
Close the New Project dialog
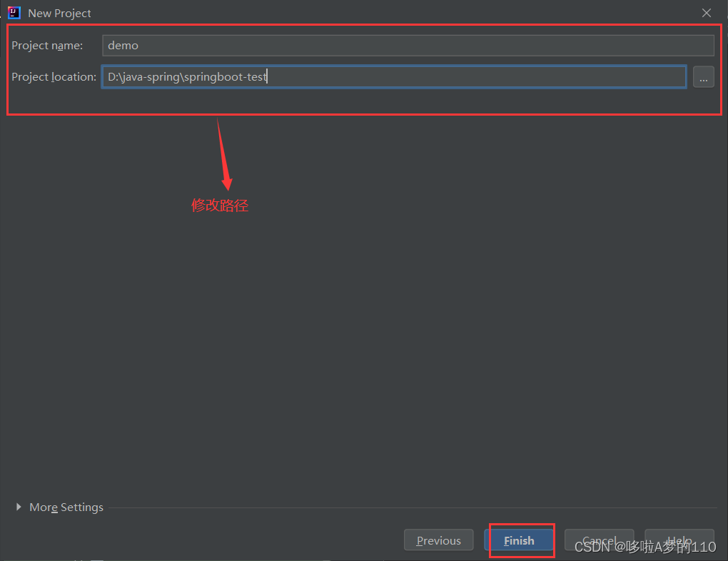click(x=706, y=12)
